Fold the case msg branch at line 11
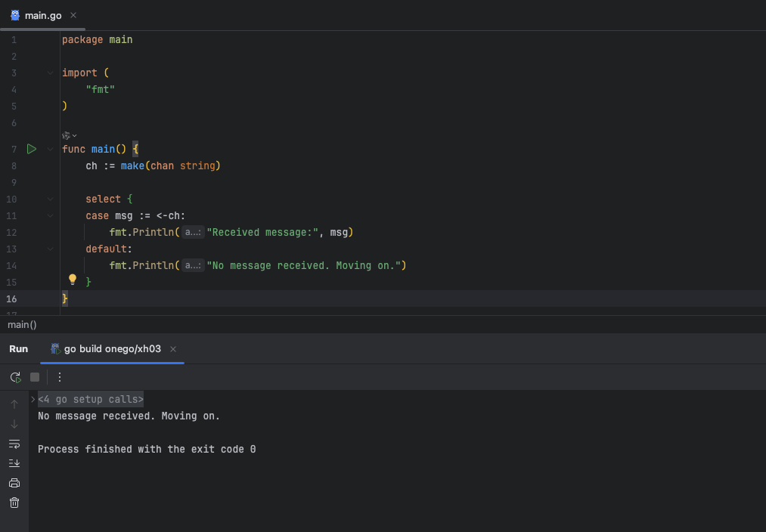The height and width of the screenshot is (532, 766). tap(51, 215)
